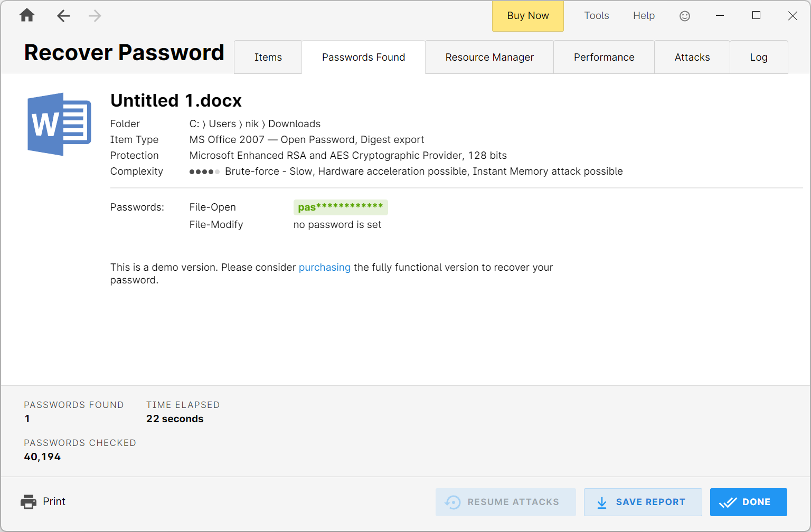
Task: Click the Downloads folder in path
Action: point(295,124)
